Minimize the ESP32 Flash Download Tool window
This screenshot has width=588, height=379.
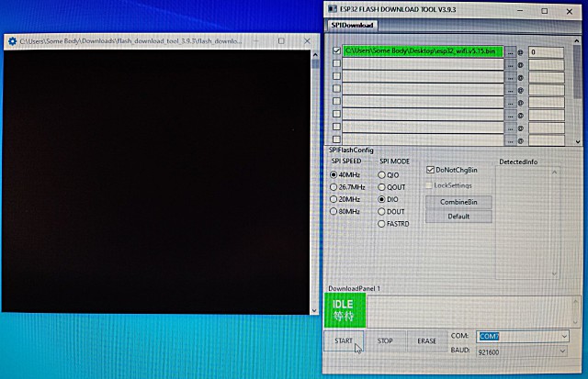pos(520,11)
